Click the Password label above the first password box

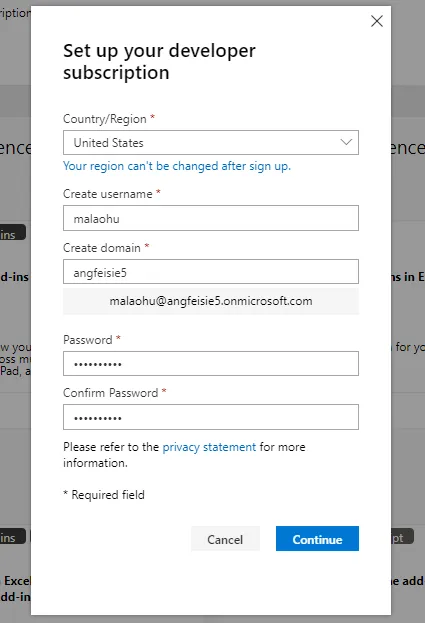click(x=88, y=340)
